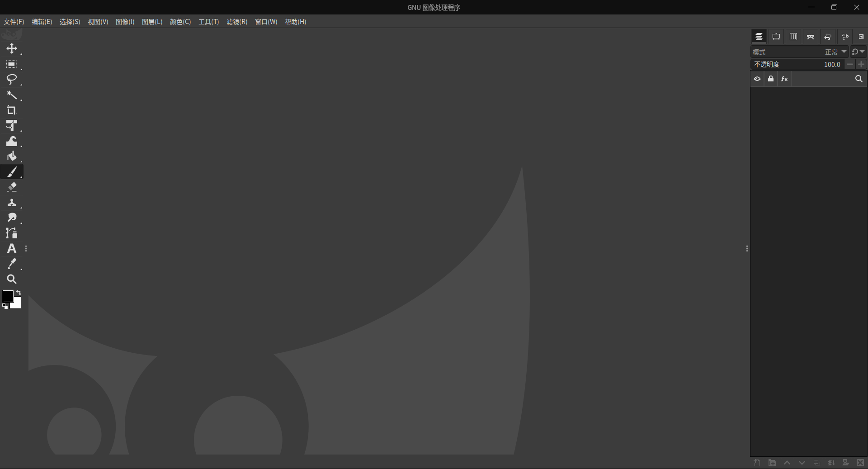Open the 窗口(W) menu
The width and height of the screenshot is (868, 469).
pyautogui.click(x=266, y=22)
